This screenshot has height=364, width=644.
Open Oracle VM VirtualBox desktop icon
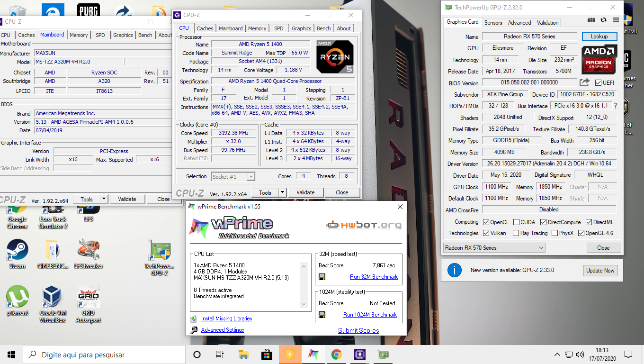[x=53, y=304]
